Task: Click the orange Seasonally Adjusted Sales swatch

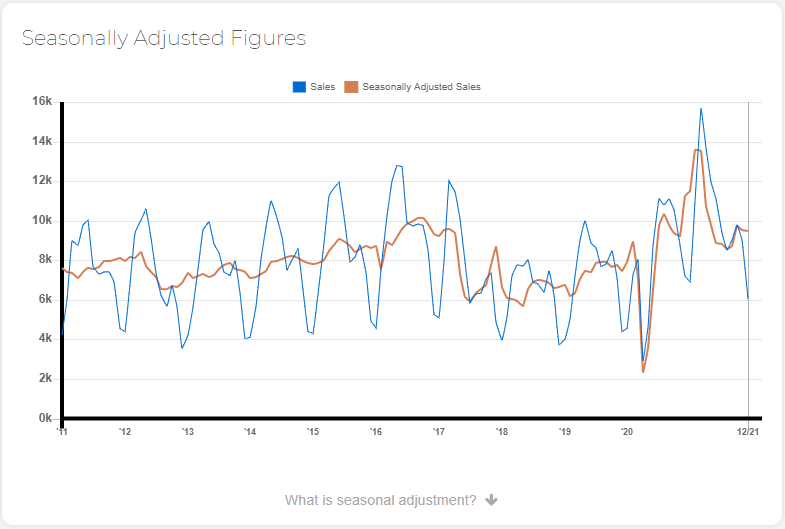Action: tap(351, 87)
